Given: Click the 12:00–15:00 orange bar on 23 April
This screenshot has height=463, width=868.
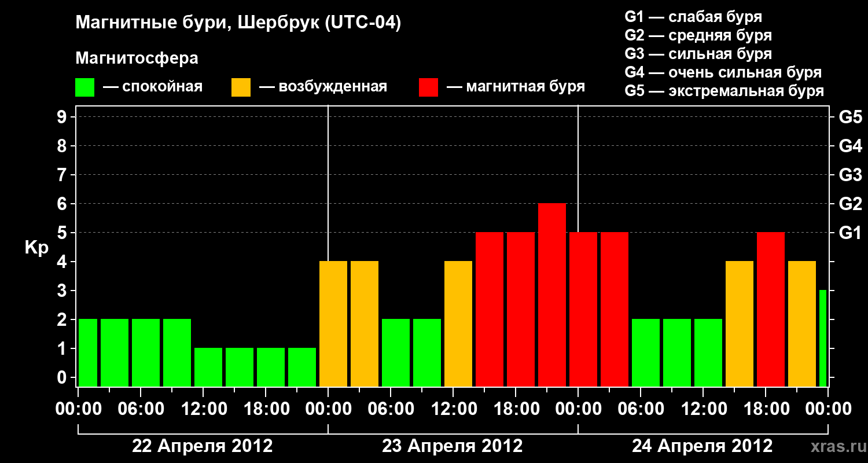Looking at the screenshot, I should 458,324.
